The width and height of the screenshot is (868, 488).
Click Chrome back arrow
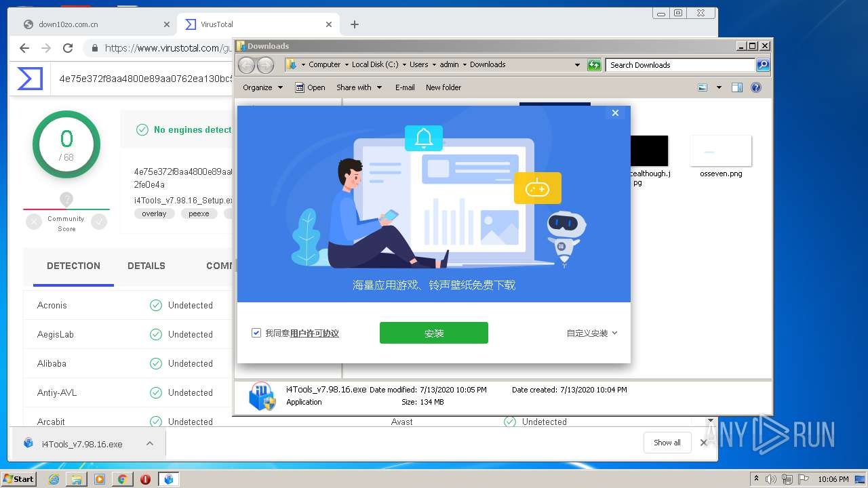[x=24, y=48]
